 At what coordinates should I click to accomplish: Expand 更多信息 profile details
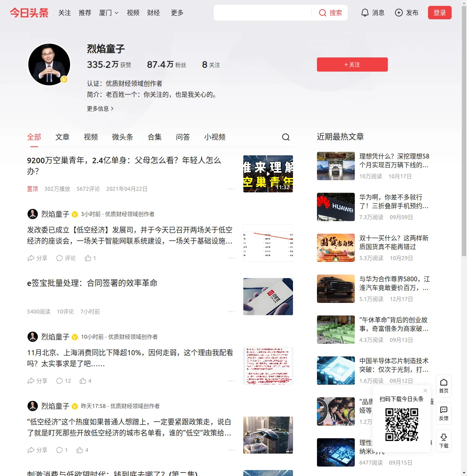100,109
